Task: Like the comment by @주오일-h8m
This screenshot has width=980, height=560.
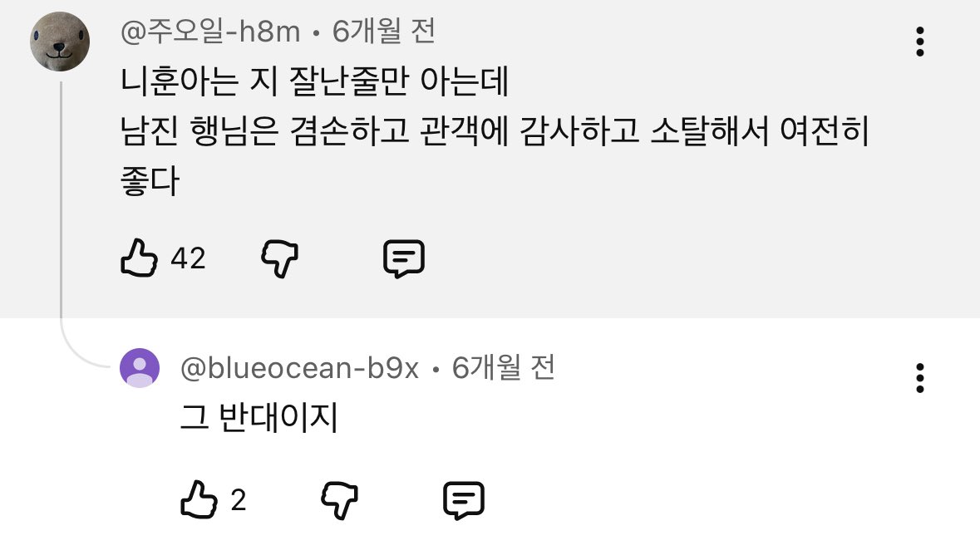Action: coord(139,258)
